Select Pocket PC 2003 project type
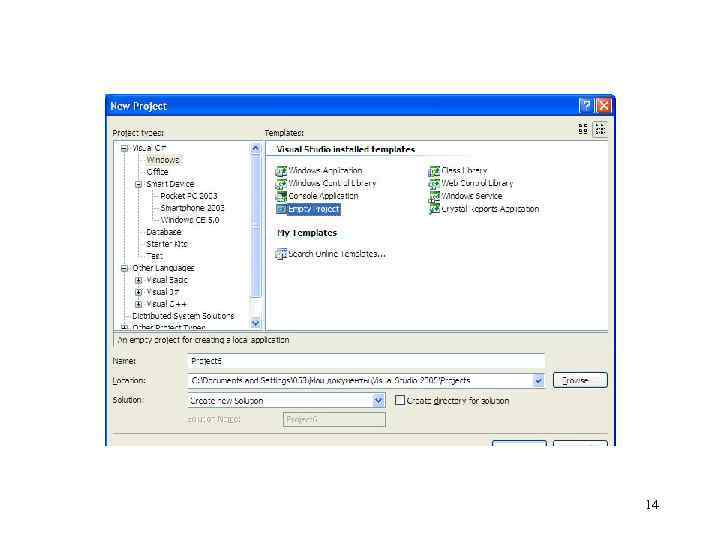This screenshot has height=540, width=720. [x=189, y=196]
